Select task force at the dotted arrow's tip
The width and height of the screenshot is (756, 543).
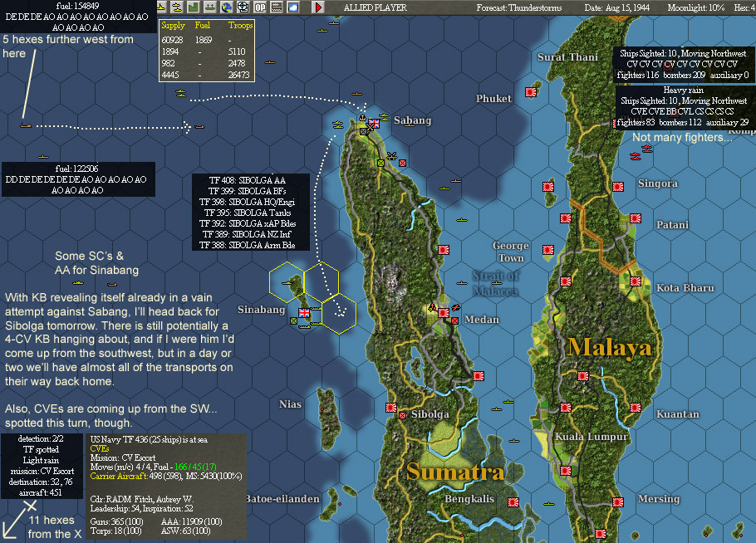199,127
